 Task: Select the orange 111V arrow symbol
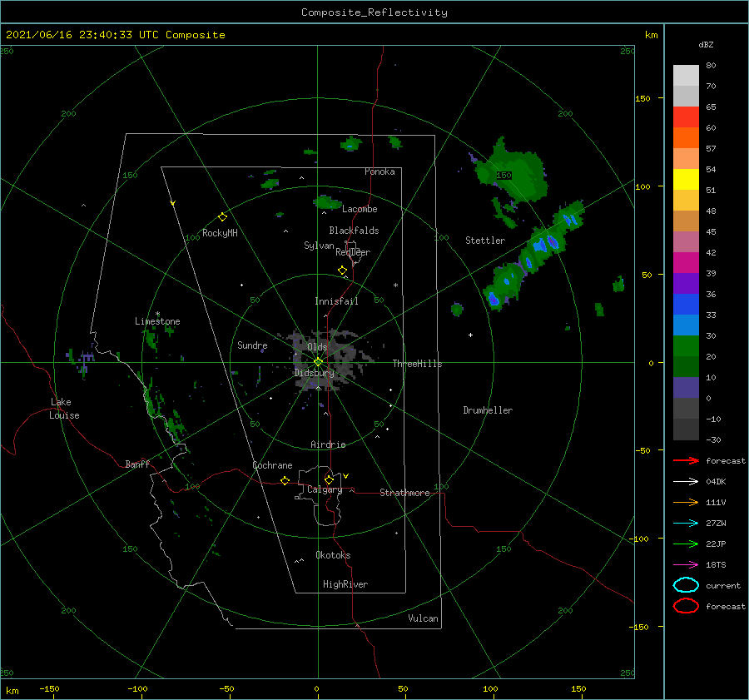pos(686,502)
